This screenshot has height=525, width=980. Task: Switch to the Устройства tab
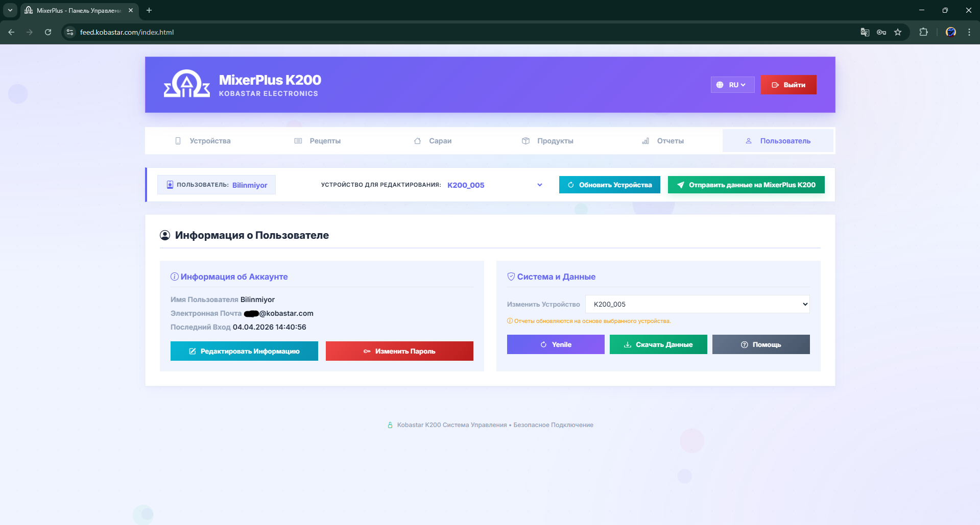click(x=203, y=141)
